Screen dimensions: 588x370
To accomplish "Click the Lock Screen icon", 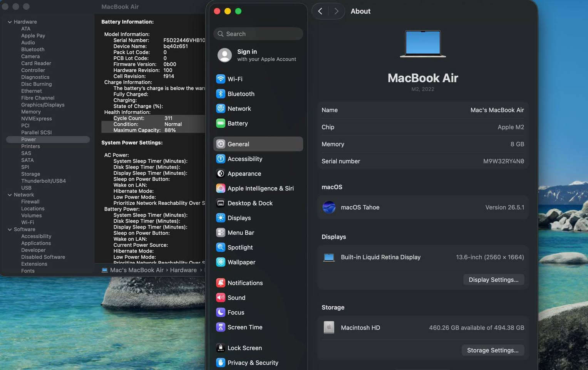I will pyautogui.click(x=221, y=348).
